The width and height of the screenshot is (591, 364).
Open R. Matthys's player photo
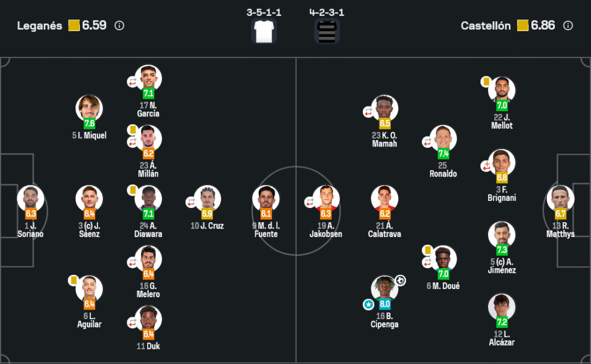pyautogui.click(x=559, y=197)
